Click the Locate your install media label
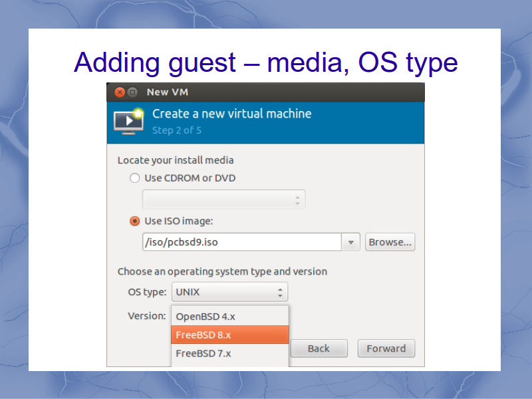 tap(176, 160)
